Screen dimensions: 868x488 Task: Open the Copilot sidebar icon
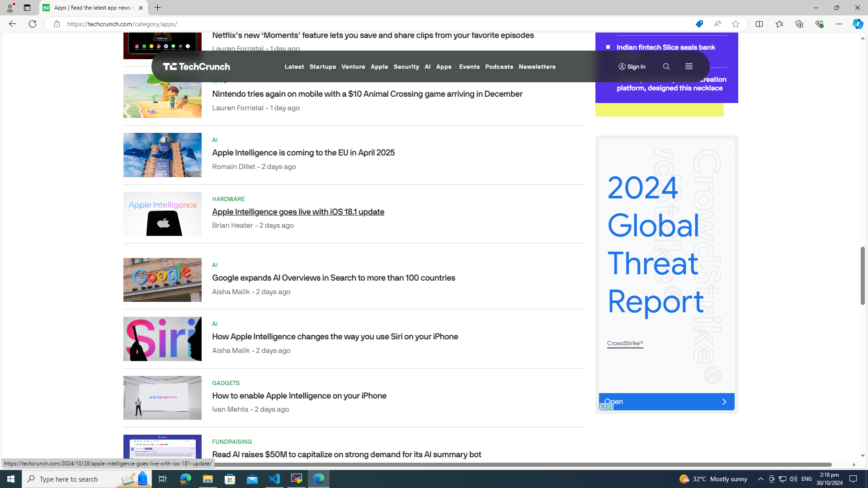[858, 24]
